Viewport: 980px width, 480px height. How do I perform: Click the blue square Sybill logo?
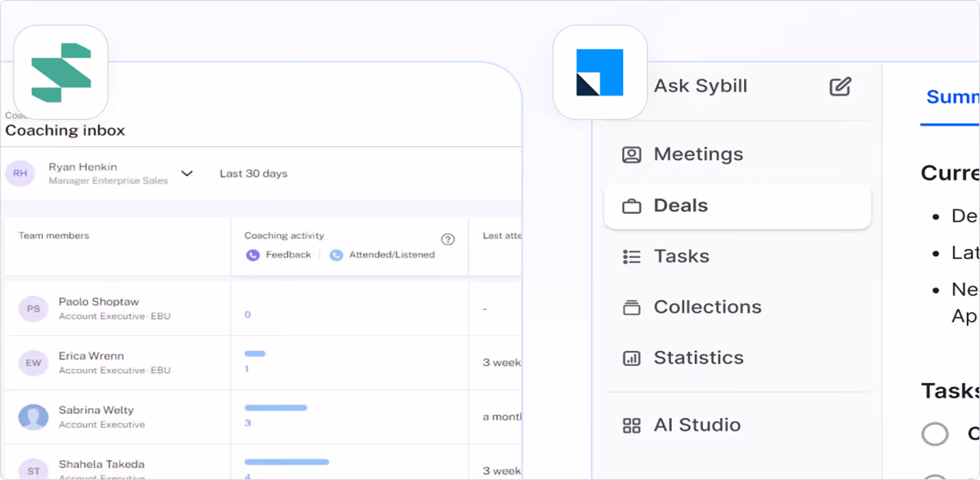point(600,72)
